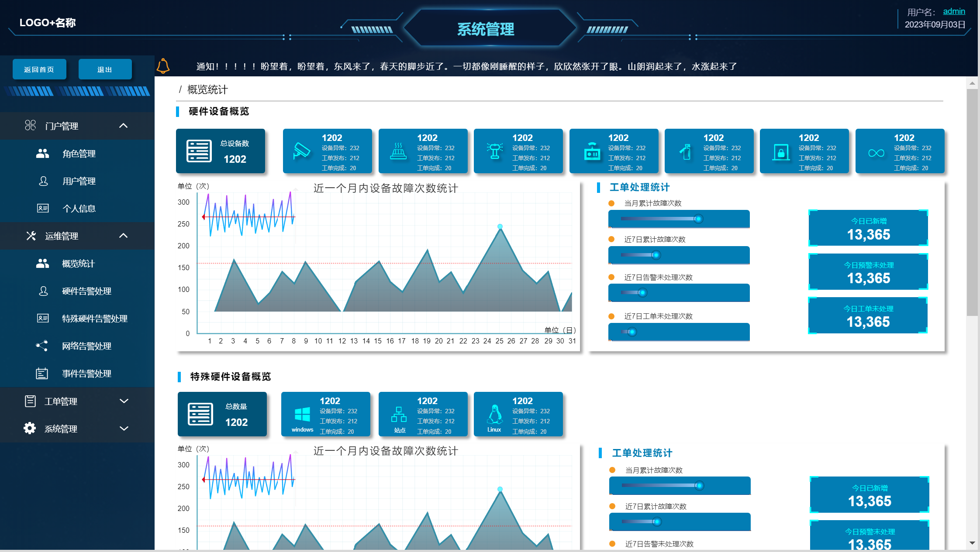Viewport: 980px width, 552px height.
Task: Click the admin username link
Action: 954,11
